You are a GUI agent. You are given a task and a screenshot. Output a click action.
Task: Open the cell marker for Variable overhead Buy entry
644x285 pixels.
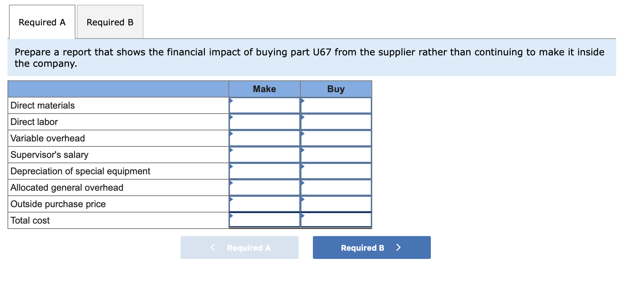pyautogui.click(x=303, y=133)
